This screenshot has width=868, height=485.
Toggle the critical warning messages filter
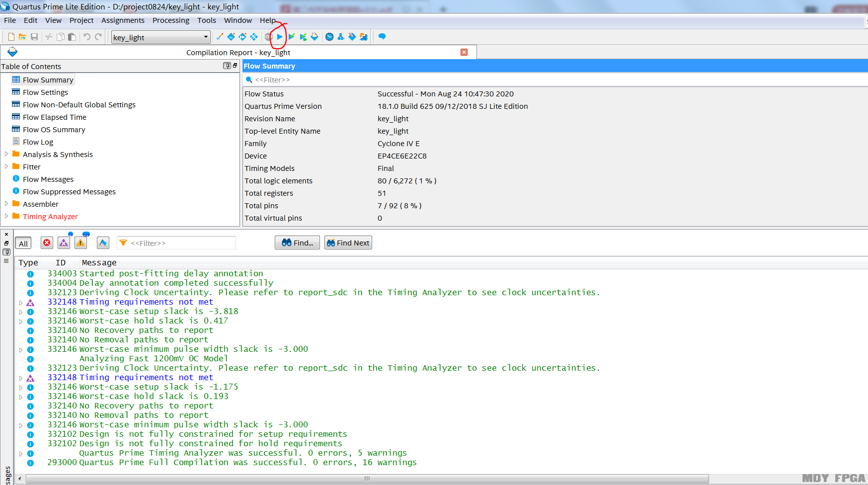(x=64, y=243)
